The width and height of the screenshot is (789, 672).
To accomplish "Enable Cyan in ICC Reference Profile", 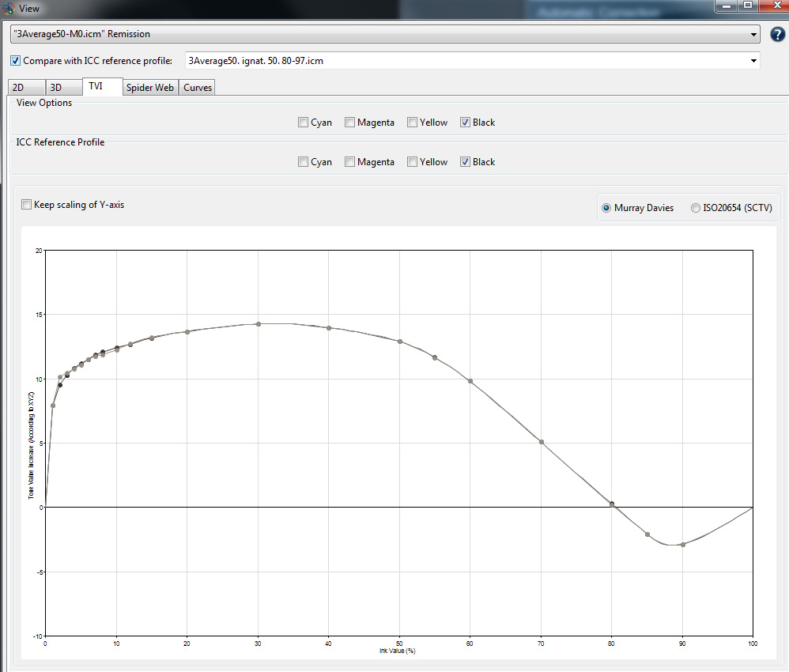I will 303,162.
